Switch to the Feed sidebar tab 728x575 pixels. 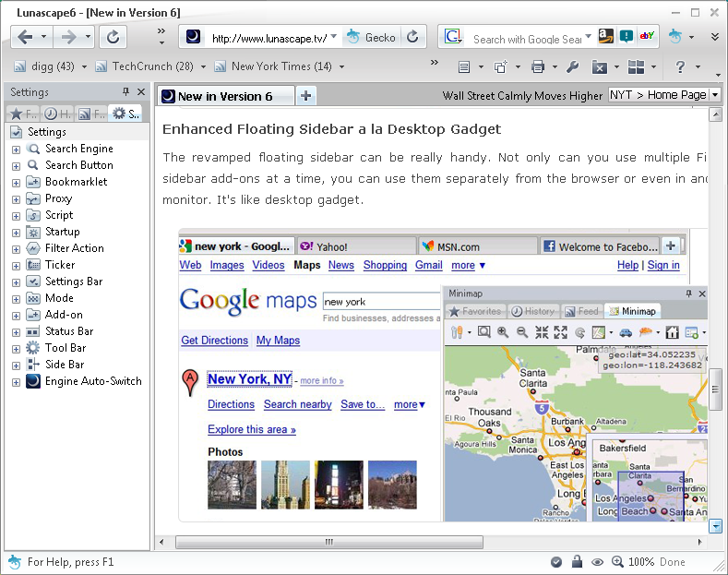[91, 114]
